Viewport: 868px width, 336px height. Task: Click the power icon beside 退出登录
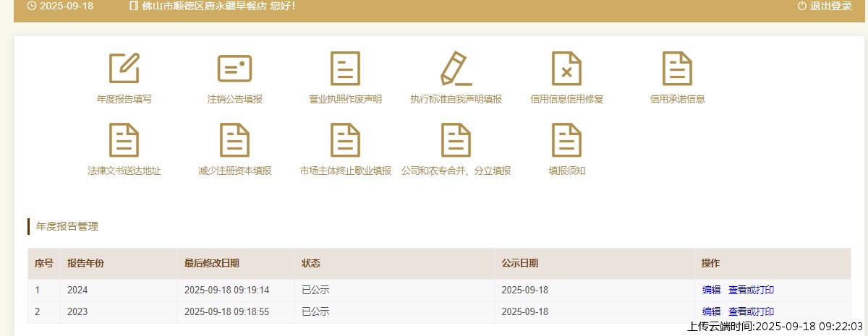801,6
